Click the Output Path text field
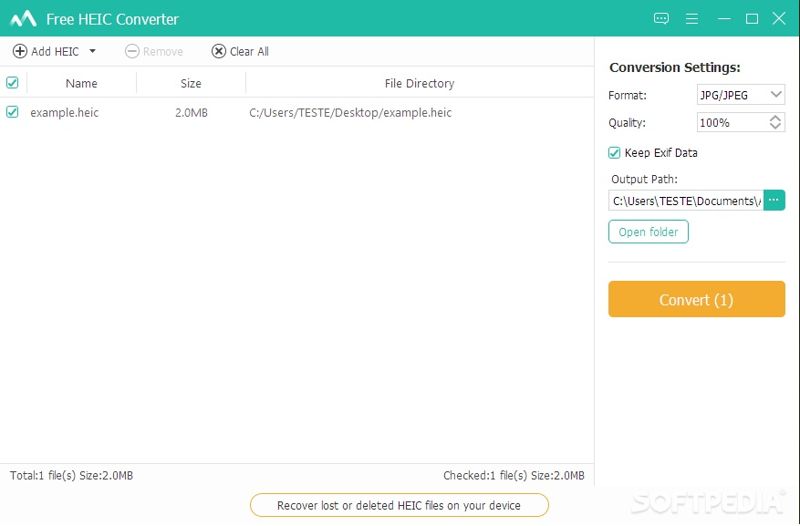 pyautogui.click(x=686, y=201)
